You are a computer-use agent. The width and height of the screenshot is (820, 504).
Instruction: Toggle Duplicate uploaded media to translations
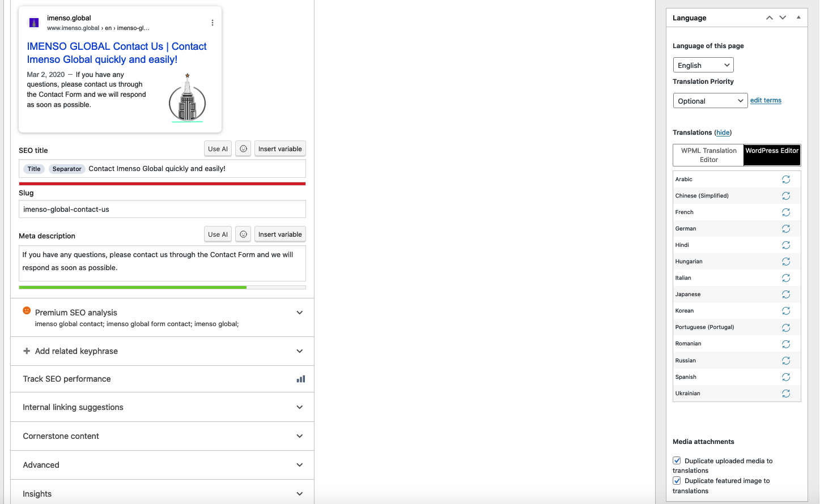[677, 460]
